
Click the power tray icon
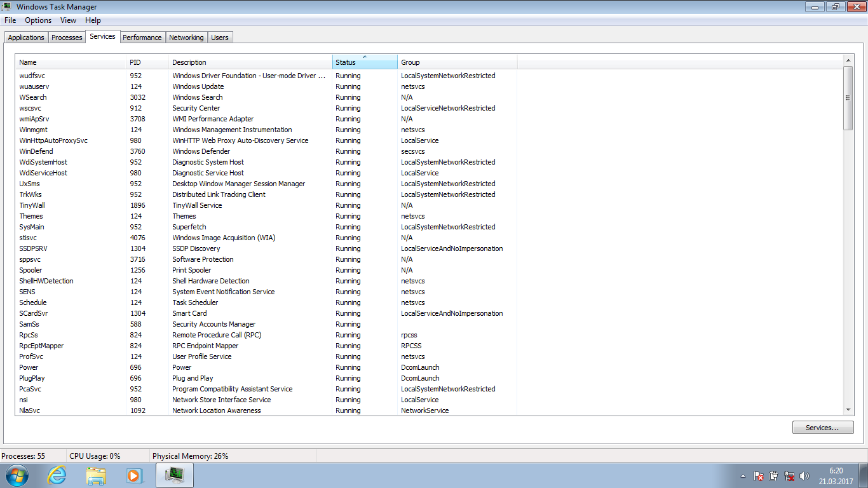[774, 476]
